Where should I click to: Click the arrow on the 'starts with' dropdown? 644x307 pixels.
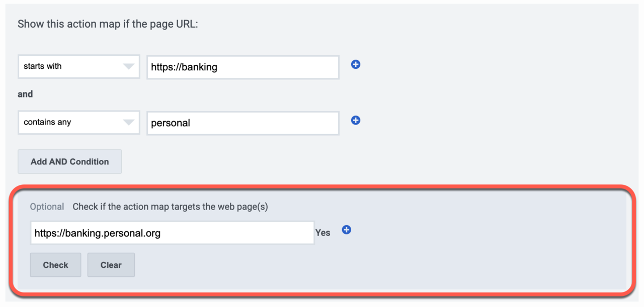click(x=129, y=67)
